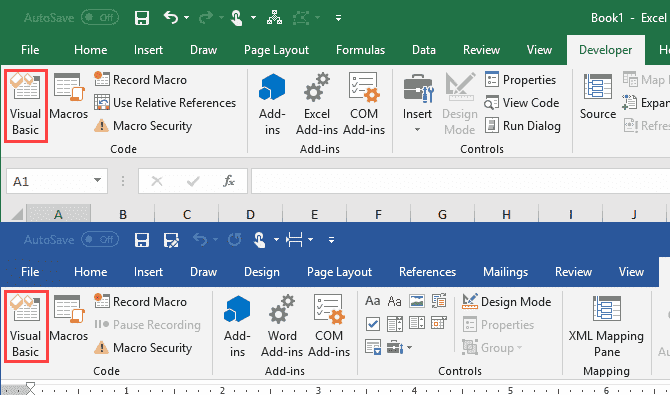Click Insert Function fx button in Excel
Screen dimensions: 670x395
point(229,181)
